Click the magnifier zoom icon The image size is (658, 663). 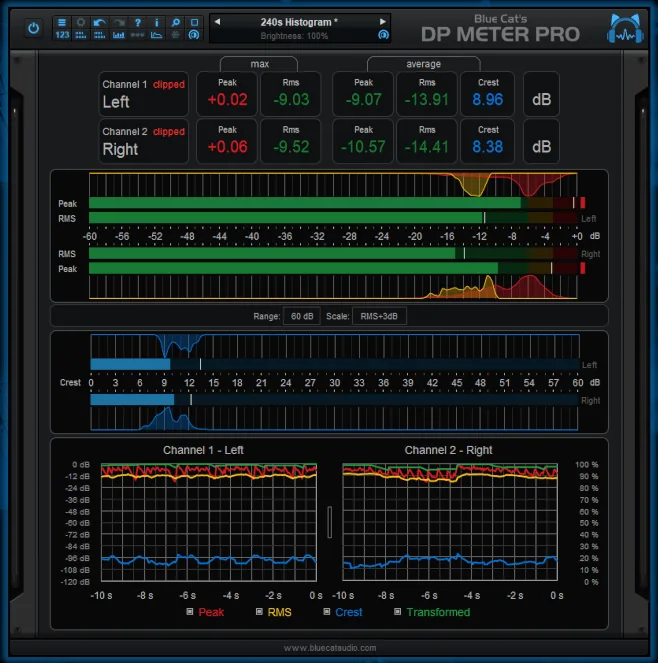(175, 22)
